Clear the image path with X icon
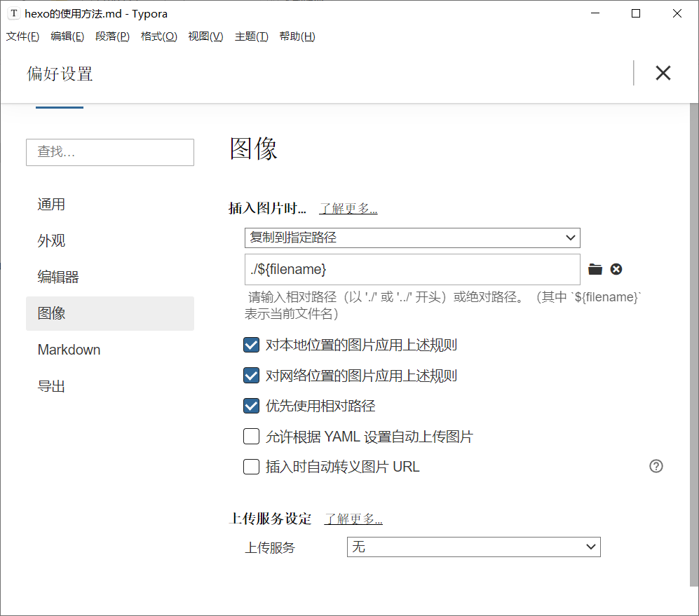Screen dimensions: 699x616 [x=616, y=269]
